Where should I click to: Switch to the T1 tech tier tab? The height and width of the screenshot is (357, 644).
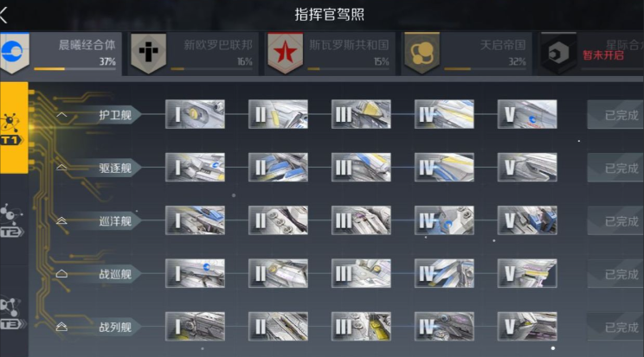[x=14, y=127]
